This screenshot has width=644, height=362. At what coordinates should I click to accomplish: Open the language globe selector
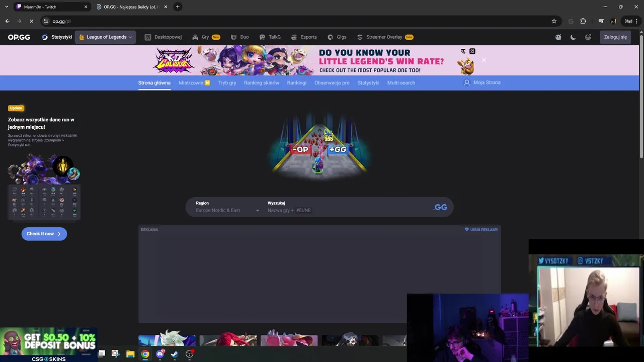pyautogui.click(x=588, y=37)
